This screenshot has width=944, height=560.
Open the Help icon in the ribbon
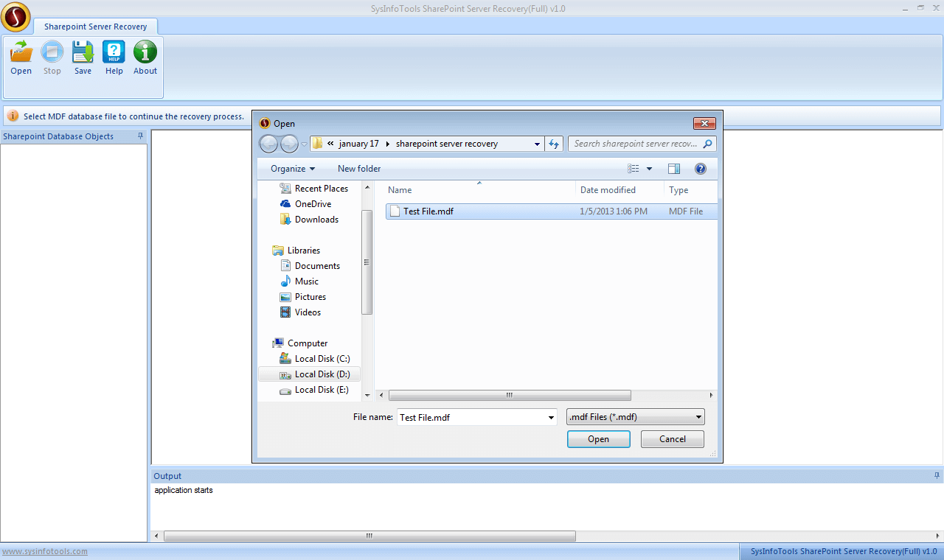(114, 52)
